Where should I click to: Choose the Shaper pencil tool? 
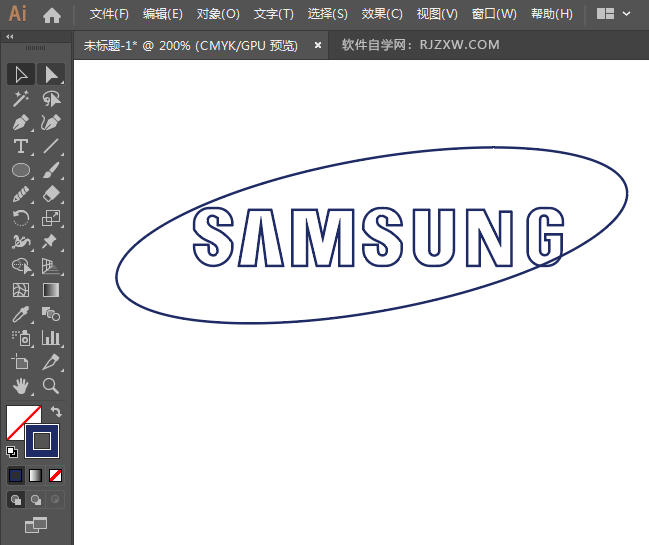pyautogui.click(x=21, y=194)
